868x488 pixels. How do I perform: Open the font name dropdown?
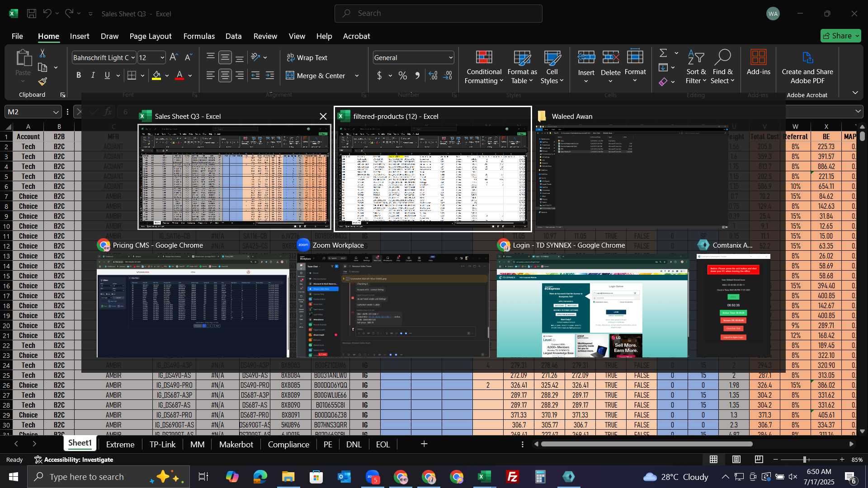point(132,57)
